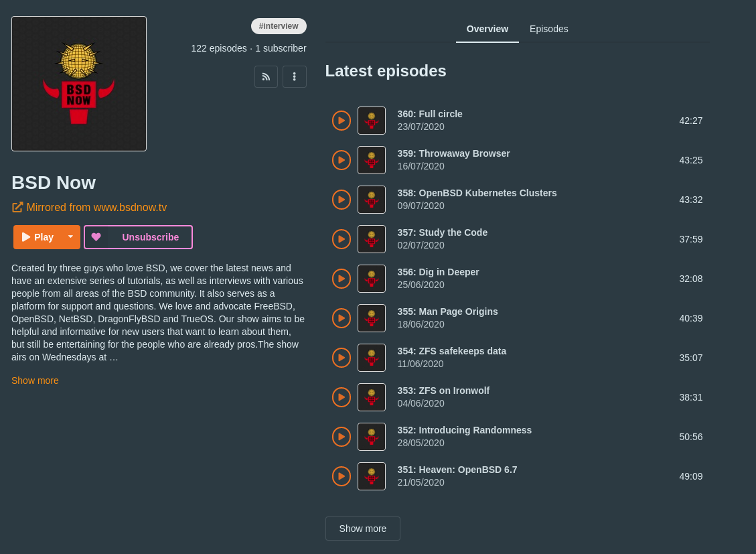Switch to the Episodes tab
Viewport: 756px width, 554px height.
[548, 29]
